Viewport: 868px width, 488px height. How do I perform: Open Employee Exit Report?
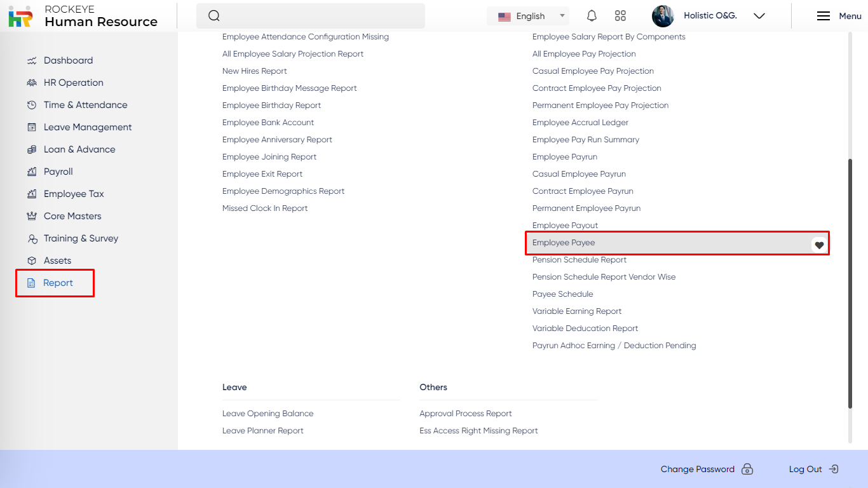coord(262,174)
